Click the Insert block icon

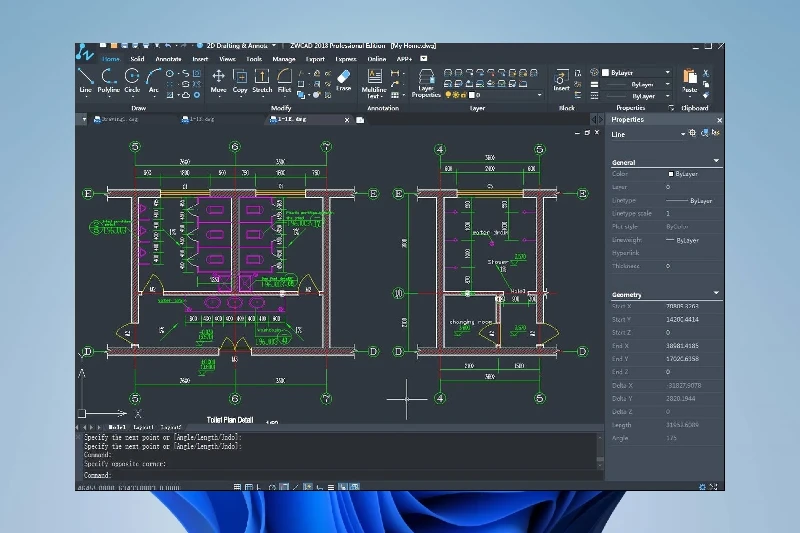pos(562,78)
